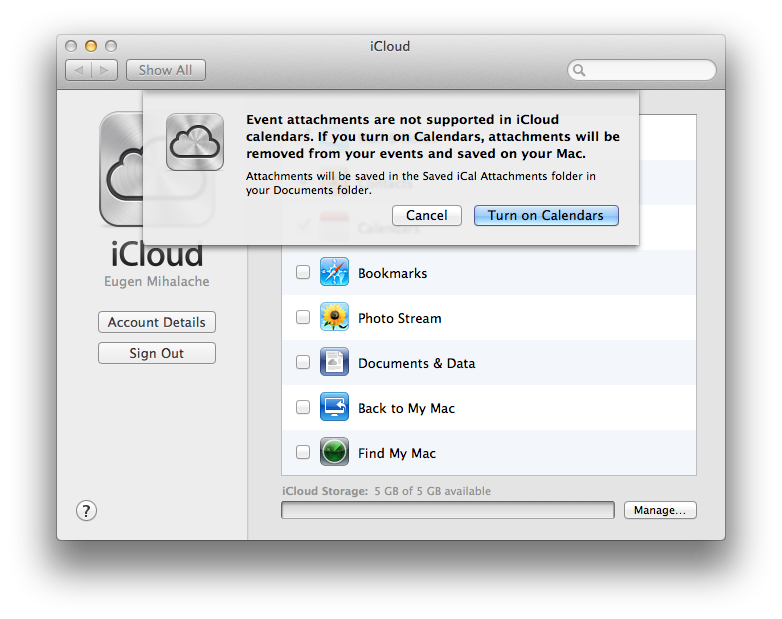
Task: Click the Bookmarks Safari compass icon
Action: 334,272
